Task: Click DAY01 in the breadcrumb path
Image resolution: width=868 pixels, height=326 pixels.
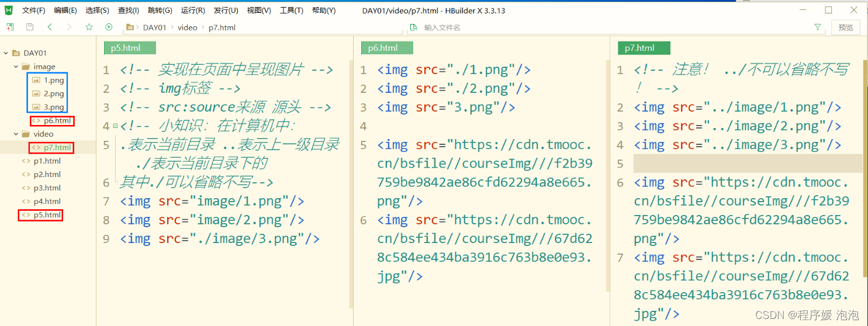Action: 155,27
